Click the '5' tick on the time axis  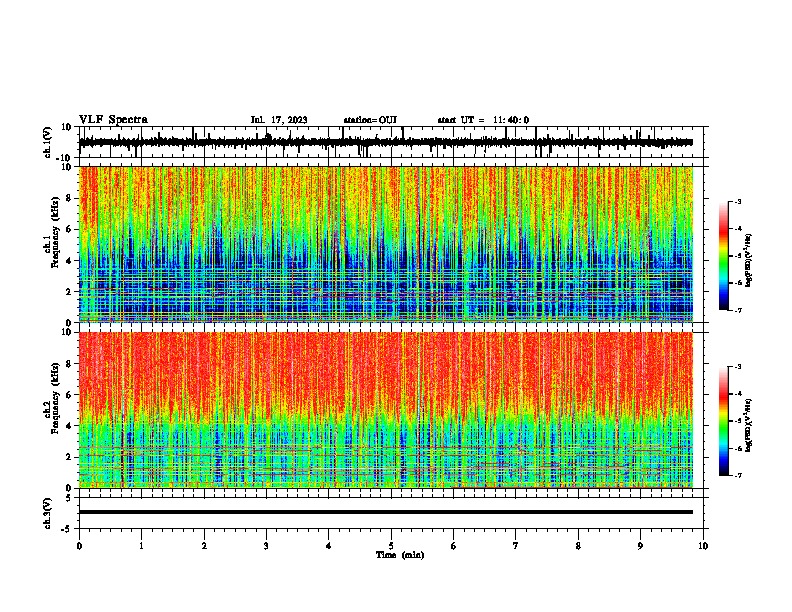(391, 546)
